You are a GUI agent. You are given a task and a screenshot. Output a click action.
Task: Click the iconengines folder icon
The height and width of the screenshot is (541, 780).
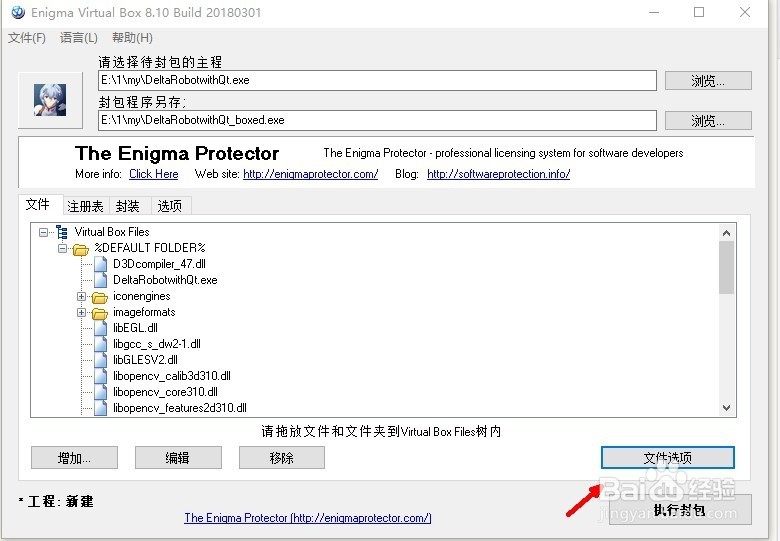pos(99,297)
